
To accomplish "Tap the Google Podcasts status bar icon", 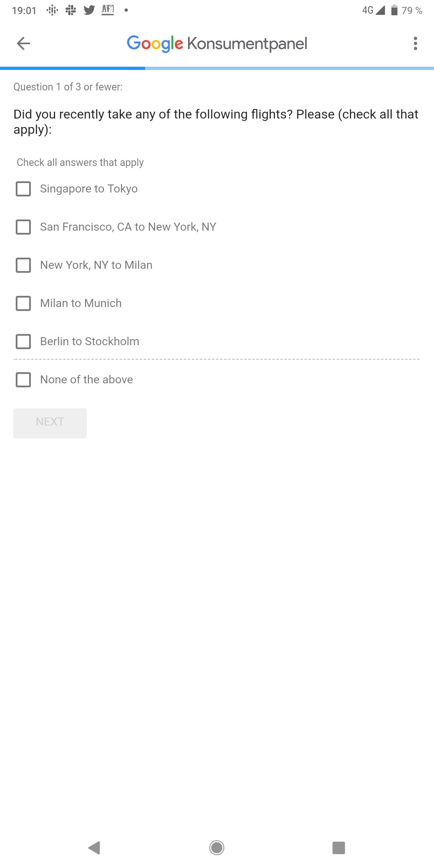I will 52,10.
